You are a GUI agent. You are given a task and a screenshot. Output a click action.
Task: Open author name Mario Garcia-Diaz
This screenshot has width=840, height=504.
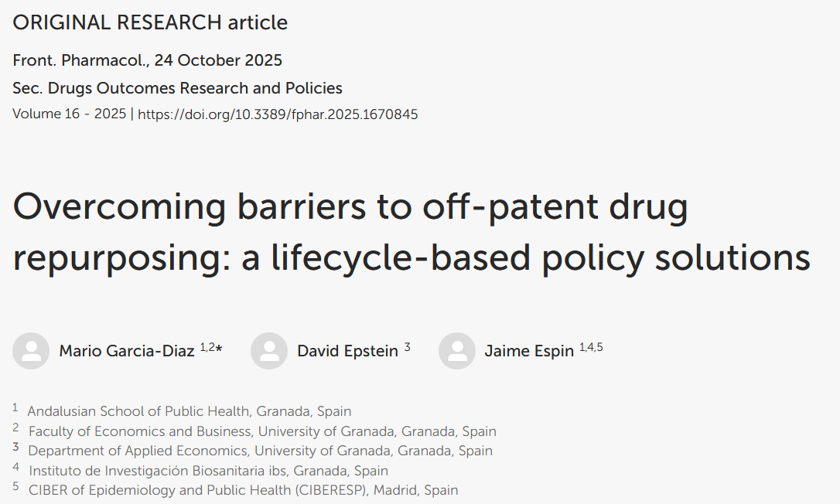click(x=127, y=352)
